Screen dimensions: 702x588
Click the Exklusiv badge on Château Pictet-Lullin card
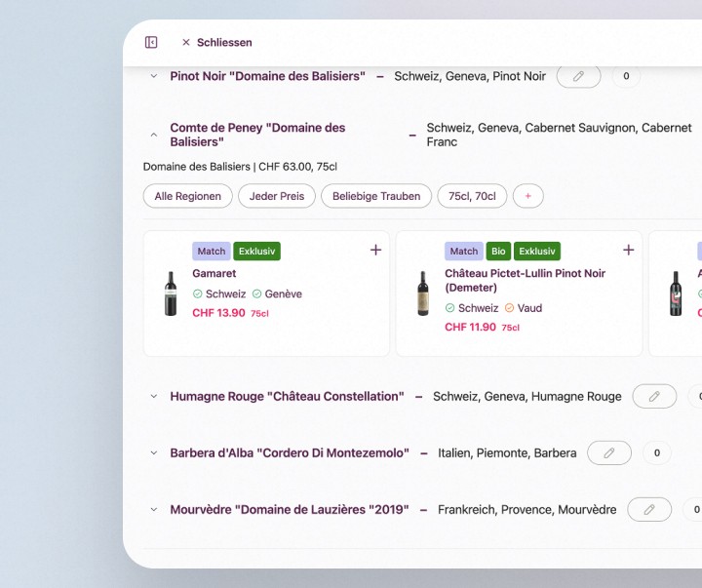(537, 252)
